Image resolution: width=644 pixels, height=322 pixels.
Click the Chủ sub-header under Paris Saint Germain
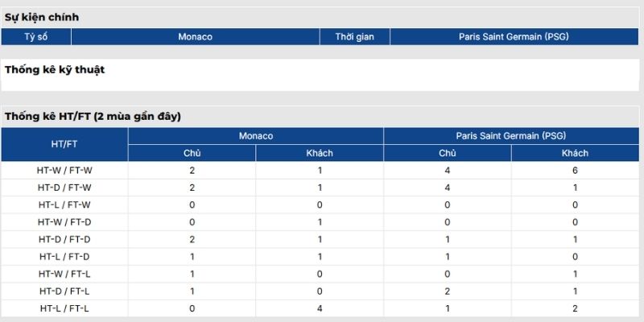click(448, 153)
